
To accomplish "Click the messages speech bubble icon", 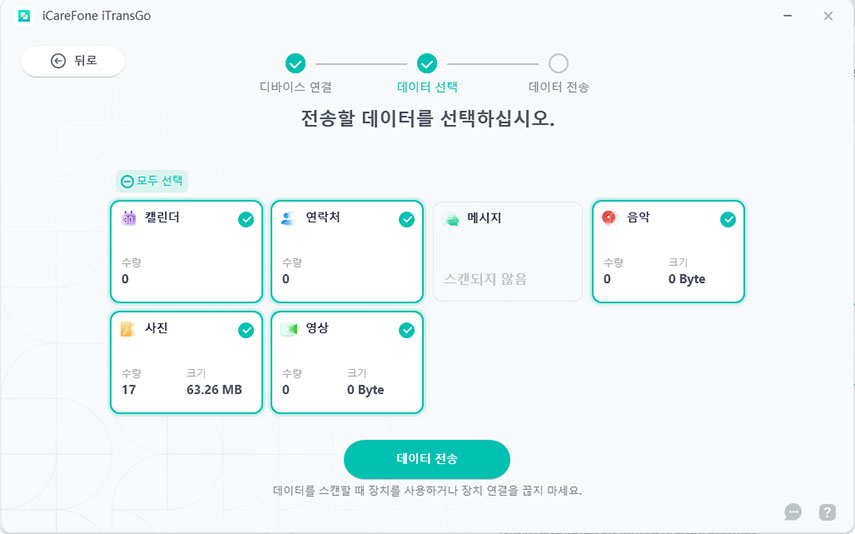I will (x=450, y=218).
